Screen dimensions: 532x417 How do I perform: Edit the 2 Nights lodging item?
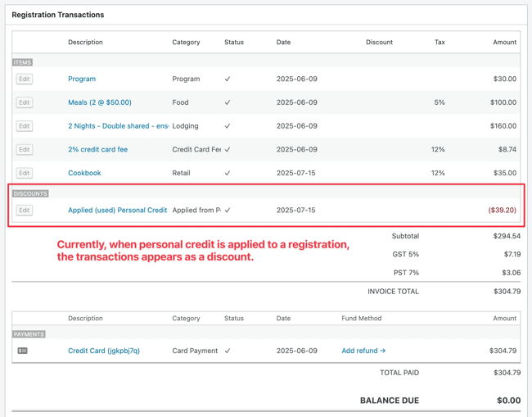(24, 126)
